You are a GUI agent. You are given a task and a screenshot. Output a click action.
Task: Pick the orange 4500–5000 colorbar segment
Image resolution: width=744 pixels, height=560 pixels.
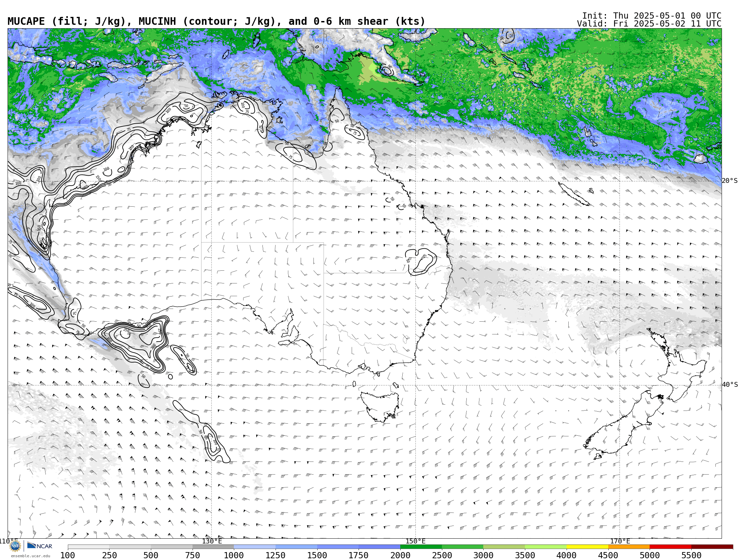coord(629,547)
